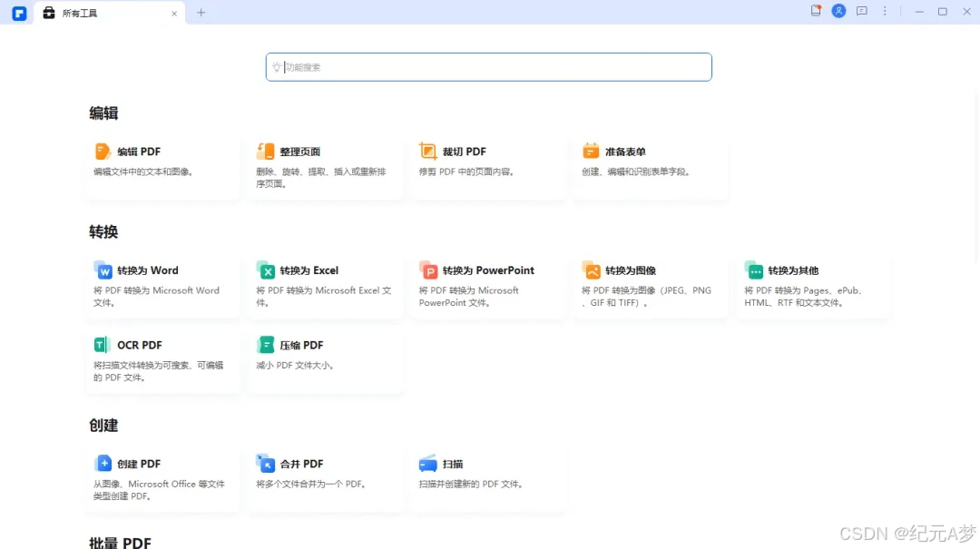Open 准备表单 tool title
The height and width of the screenshot is (549, 980).
coord(625,152)
